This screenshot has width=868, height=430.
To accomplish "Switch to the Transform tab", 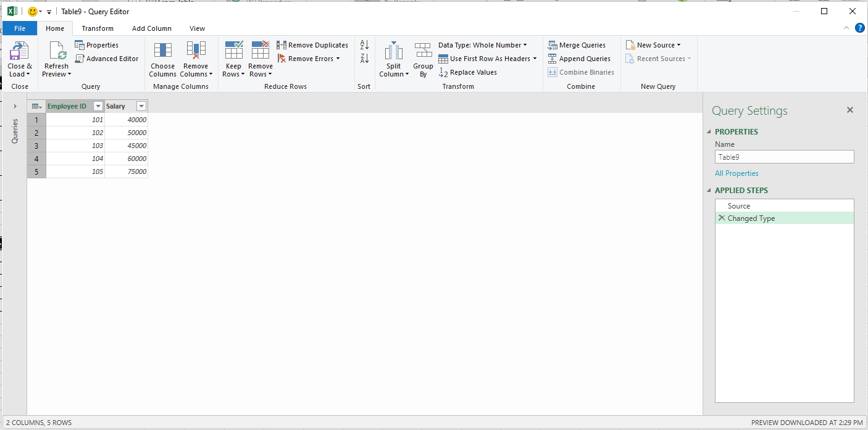I will coord(98,28).
